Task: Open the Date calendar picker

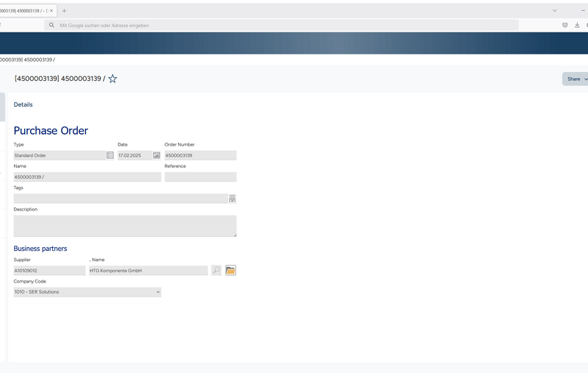Action: pos(157,155)
